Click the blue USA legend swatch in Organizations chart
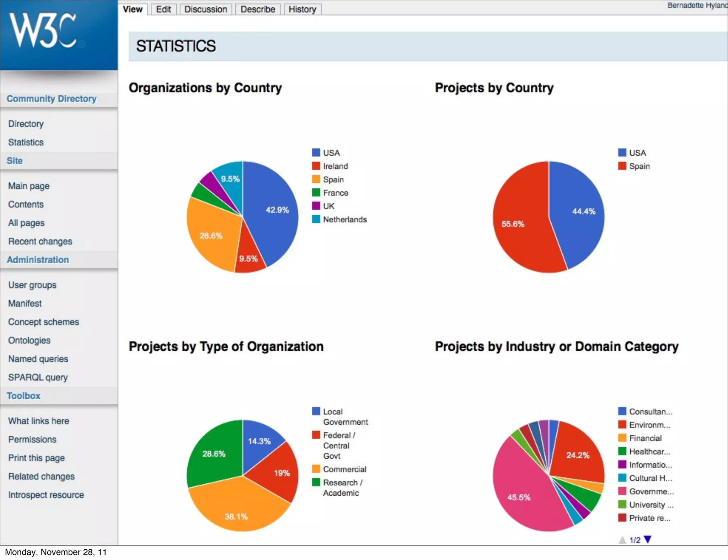 tap(316, 153)
